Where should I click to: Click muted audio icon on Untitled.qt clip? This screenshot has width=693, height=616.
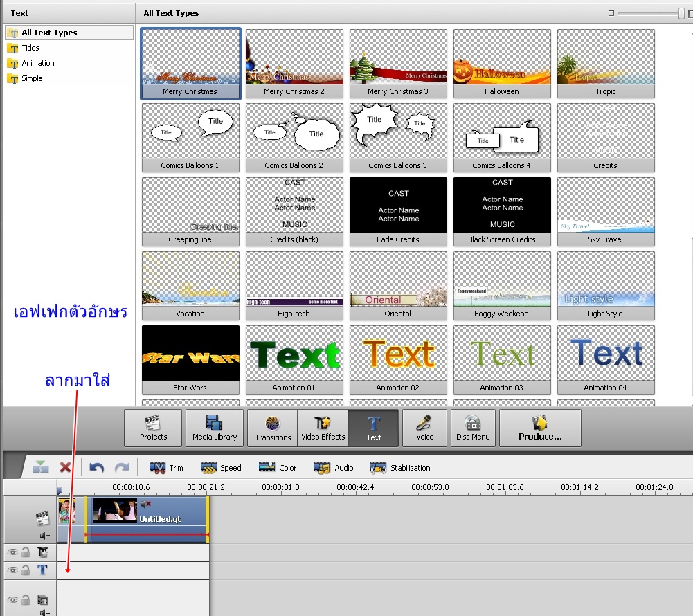click(146, 503)
